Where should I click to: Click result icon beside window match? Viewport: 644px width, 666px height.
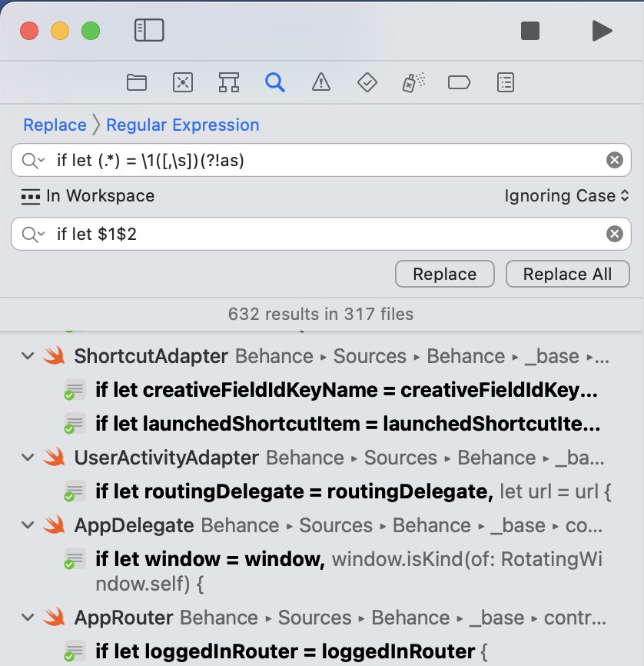[75, 559]
